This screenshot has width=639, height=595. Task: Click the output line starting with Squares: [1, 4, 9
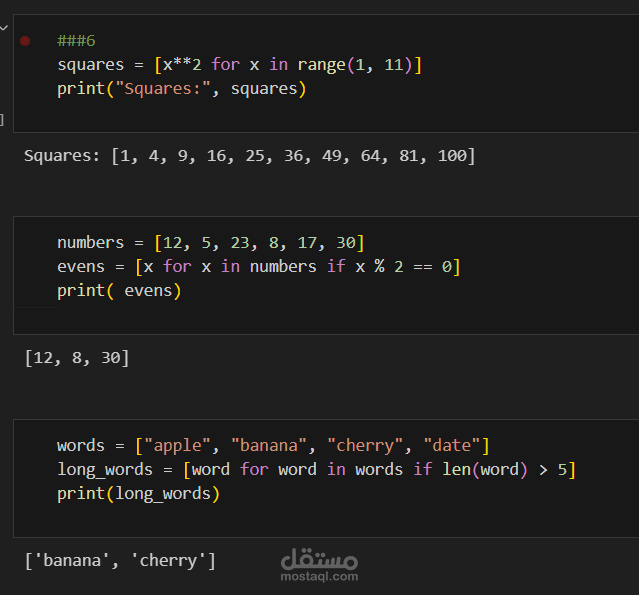pyautogui.click(x=249, y=156)
